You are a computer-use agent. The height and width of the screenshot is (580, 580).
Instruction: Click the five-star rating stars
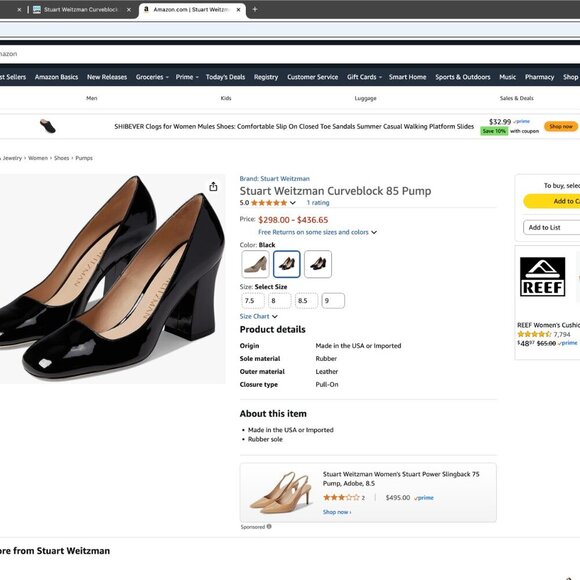pyautogui.click(x=269, y=203)
